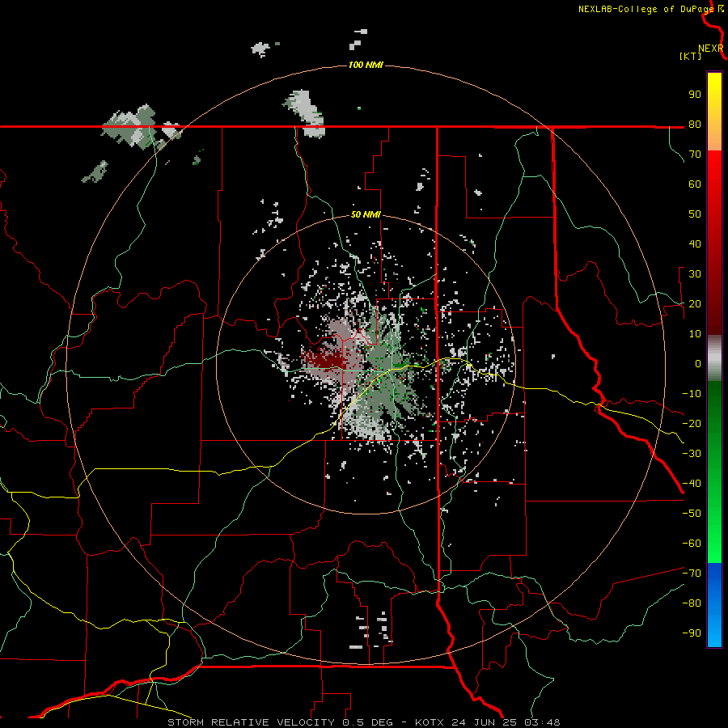The width and height of the screenshot is (728, 728).
Task: Click the 80 value on velocity scale
Action: click(x=695, y=124)
